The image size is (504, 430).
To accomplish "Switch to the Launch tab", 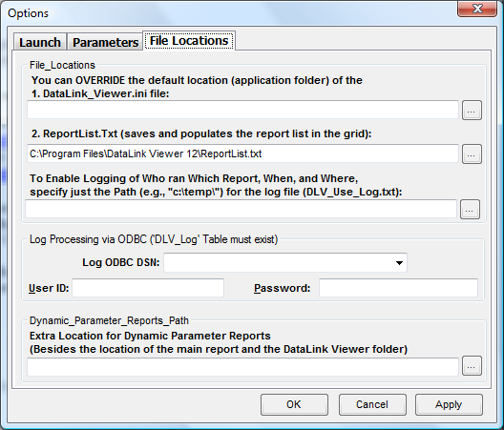I will (40, 42).
